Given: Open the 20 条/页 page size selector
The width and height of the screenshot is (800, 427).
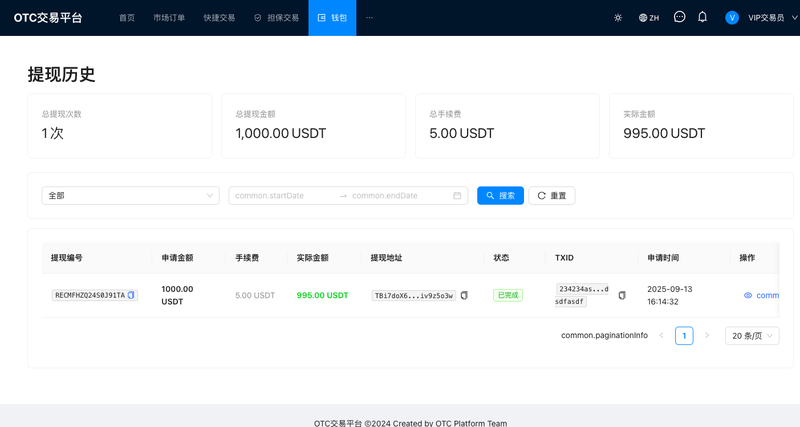Looking at the screenshot, I should click(752, 336).
